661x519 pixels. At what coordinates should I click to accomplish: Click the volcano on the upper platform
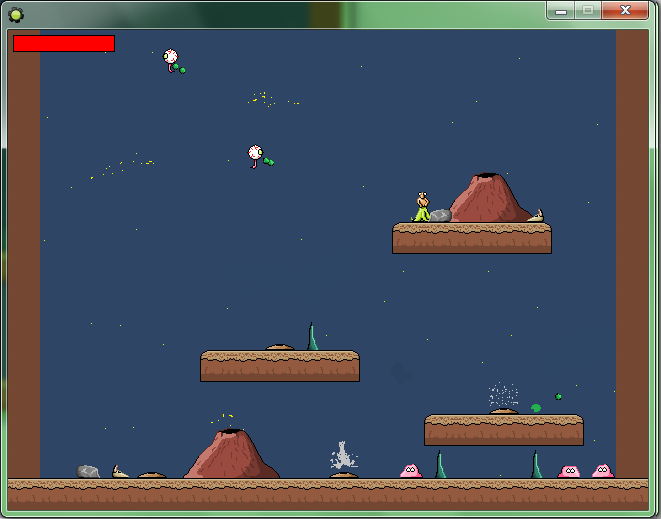(488, 198)
